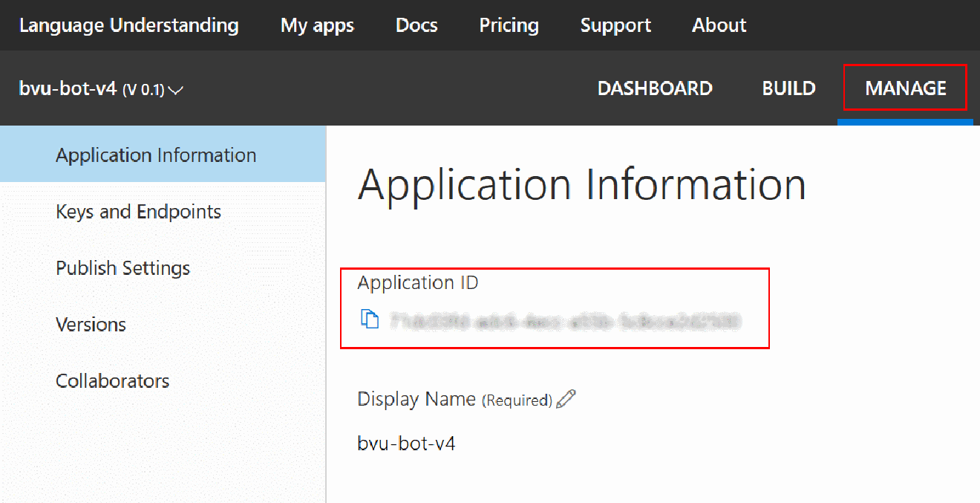View the Versions page
The height and width of the screenshot is (503, 980).
(x=91, y=324)
